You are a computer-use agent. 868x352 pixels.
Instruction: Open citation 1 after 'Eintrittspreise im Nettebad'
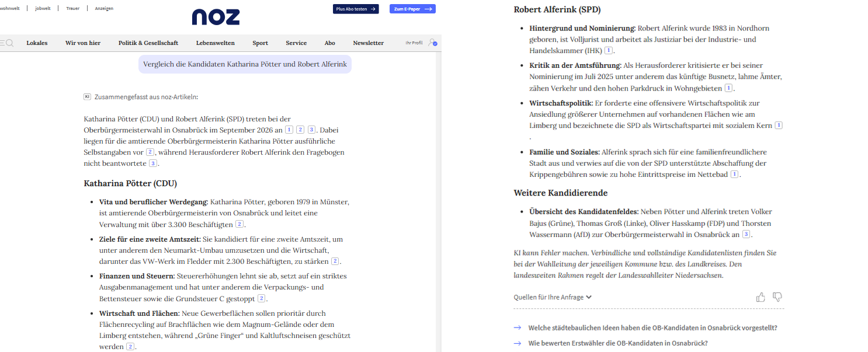click(735, 175)
